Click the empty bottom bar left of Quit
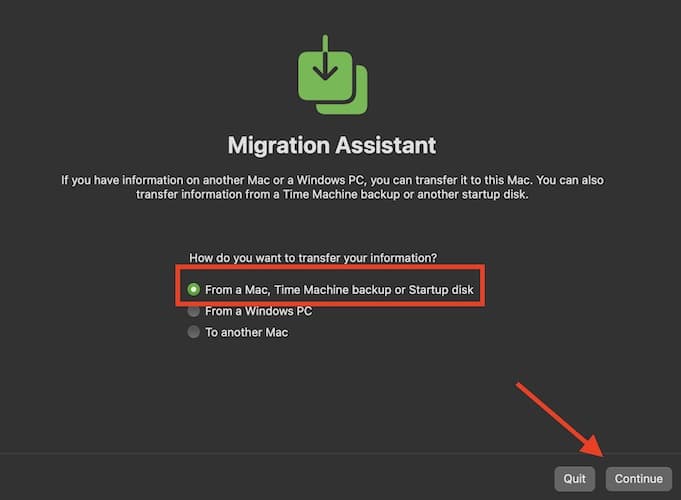Image resolution: width=681 pixels, height=500 pixels. coord(270,478)
